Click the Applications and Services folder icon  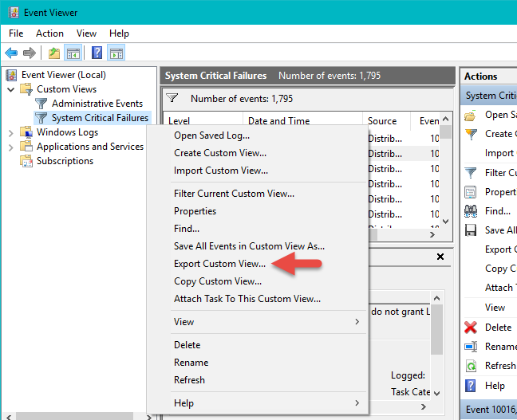click(26, 147)
